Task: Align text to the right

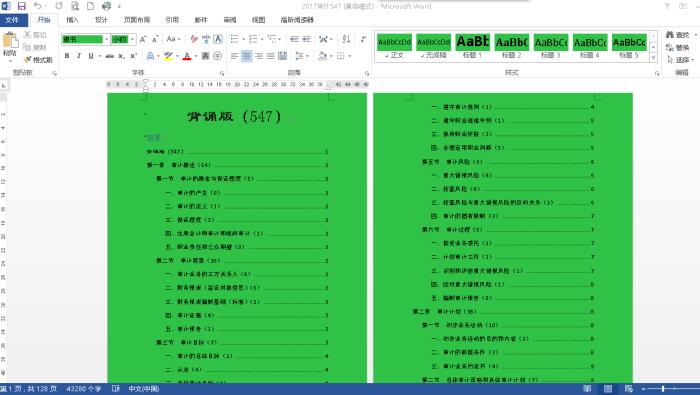Action: click(x=258, y=56)
